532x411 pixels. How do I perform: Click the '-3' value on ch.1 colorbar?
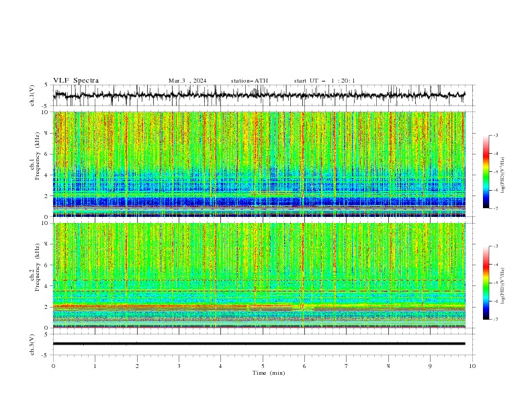[x=496, y=135]
